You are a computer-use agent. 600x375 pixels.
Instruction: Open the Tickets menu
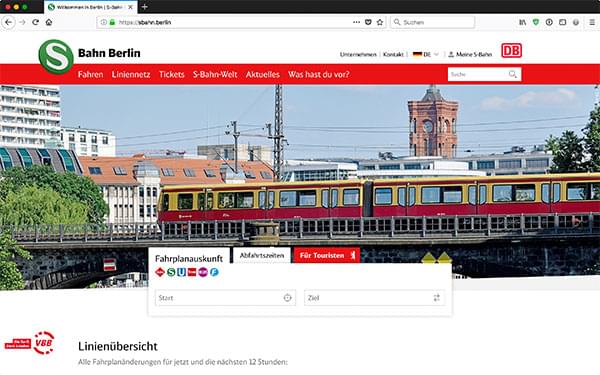click(171, 74)
